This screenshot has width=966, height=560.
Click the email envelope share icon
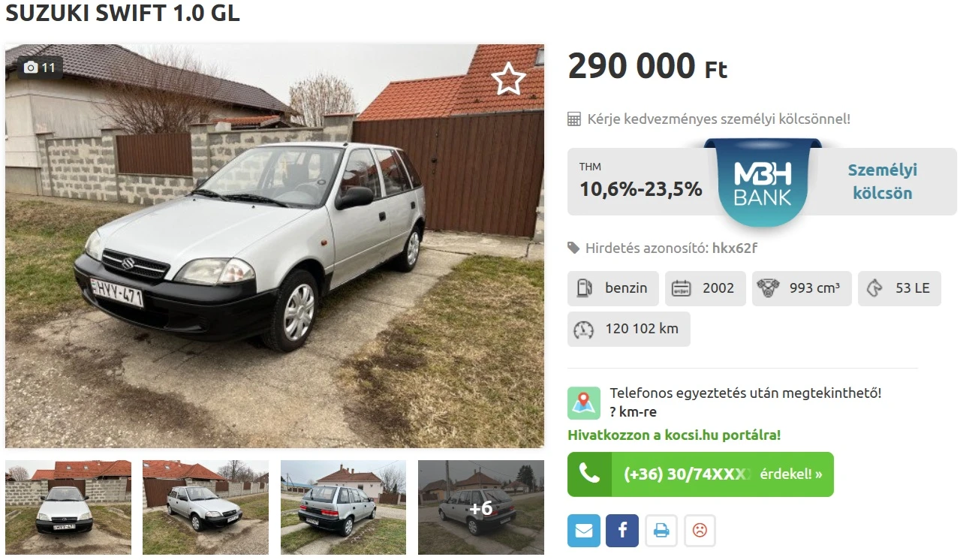pyautogui.click(x=584, y=531)
